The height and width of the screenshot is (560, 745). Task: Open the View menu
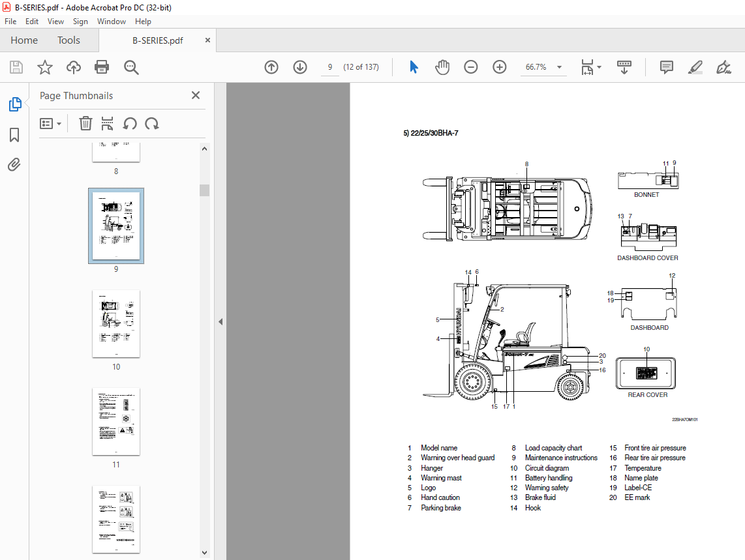point(55,22)
